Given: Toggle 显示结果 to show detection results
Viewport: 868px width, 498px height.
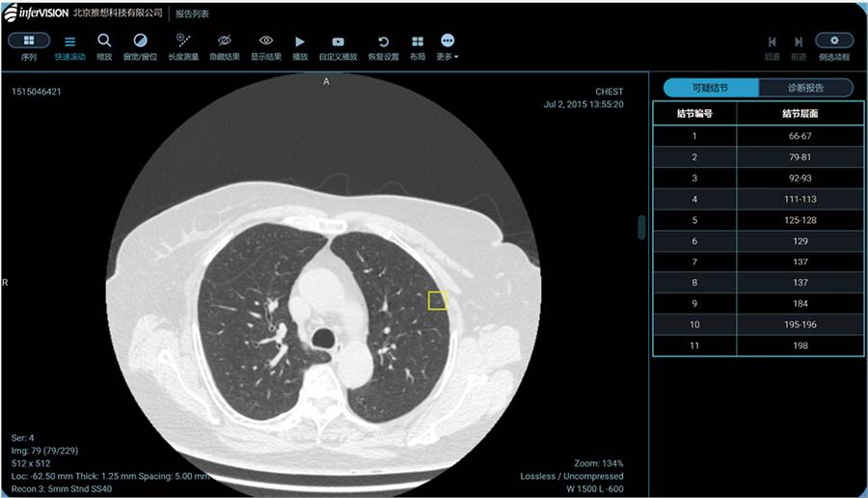Looking at the screenshot, I should coord(266,41).
